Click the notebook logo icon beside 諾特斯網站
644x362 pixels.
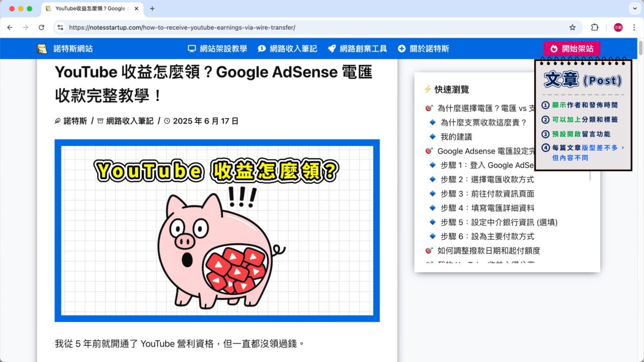[43, 48]
